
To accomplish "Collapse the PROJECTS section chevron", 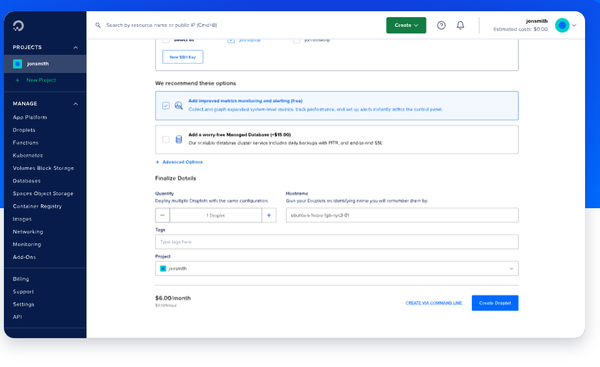I will [75, 47].
